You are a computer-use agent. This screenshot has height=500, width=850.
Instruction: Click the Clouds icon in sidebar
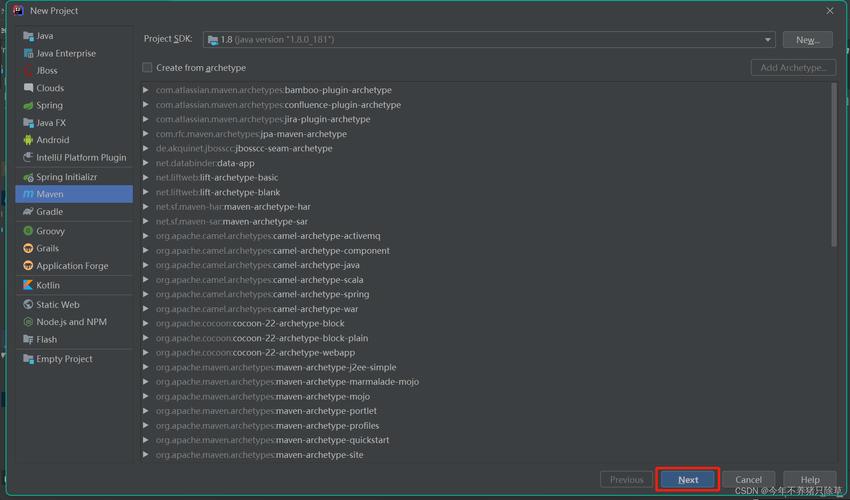[x=28, y=88]
